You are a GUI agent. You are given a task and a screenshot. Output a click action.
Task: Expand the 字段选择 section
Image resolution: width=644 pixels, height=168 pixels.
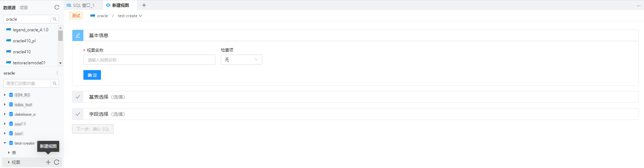coord(355,114)
